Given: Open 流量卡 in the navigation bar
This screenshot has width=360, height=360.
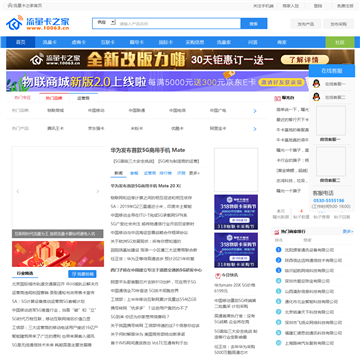Looking at the screenshot, I should pyautogui.click(x=49, y=42).
